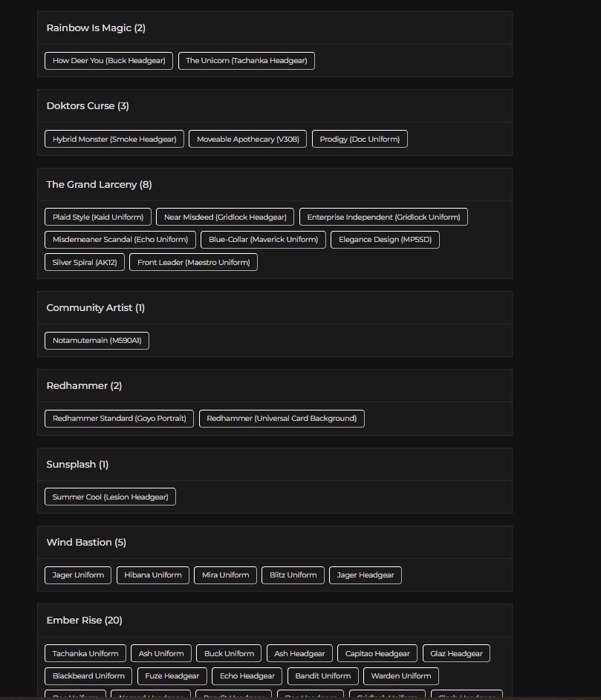This screenshot has width=601, height=700.
Task: Select Jager Headgear tag in Wind Bastion
Action: click(x=365, y=575)
